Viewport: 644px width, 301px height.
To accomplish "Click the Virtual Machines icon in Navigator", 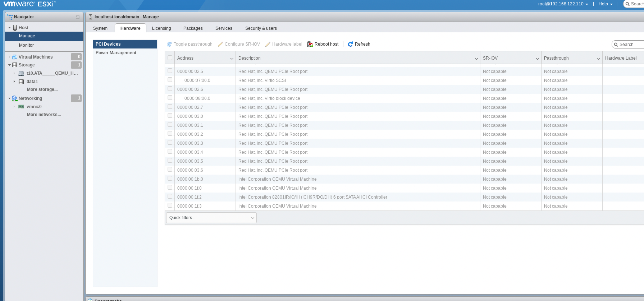I will [15, 57].
